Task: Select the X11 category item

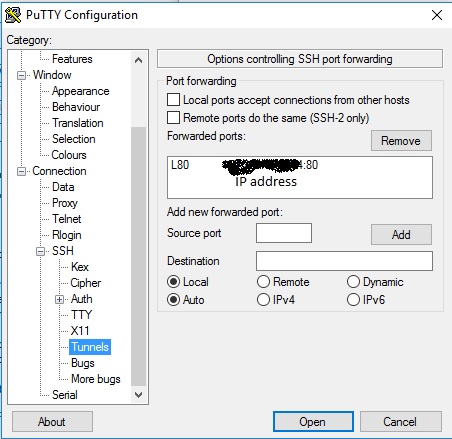Action: click(x=80, y=331)
